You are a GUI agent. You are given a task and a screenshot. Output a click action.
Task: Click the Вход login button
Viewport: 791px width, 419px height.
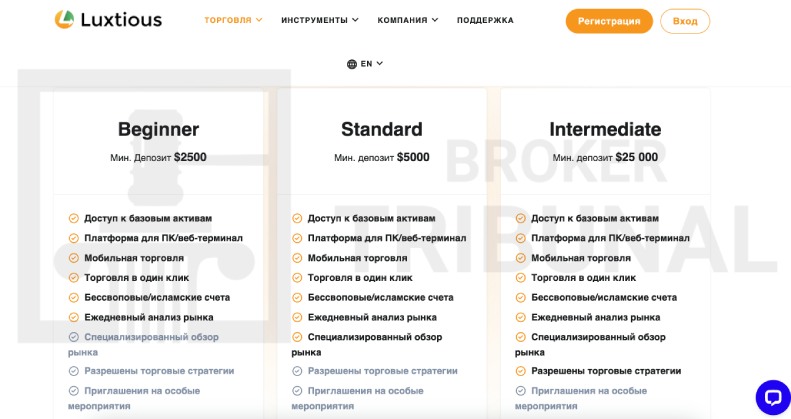[685, 21]
